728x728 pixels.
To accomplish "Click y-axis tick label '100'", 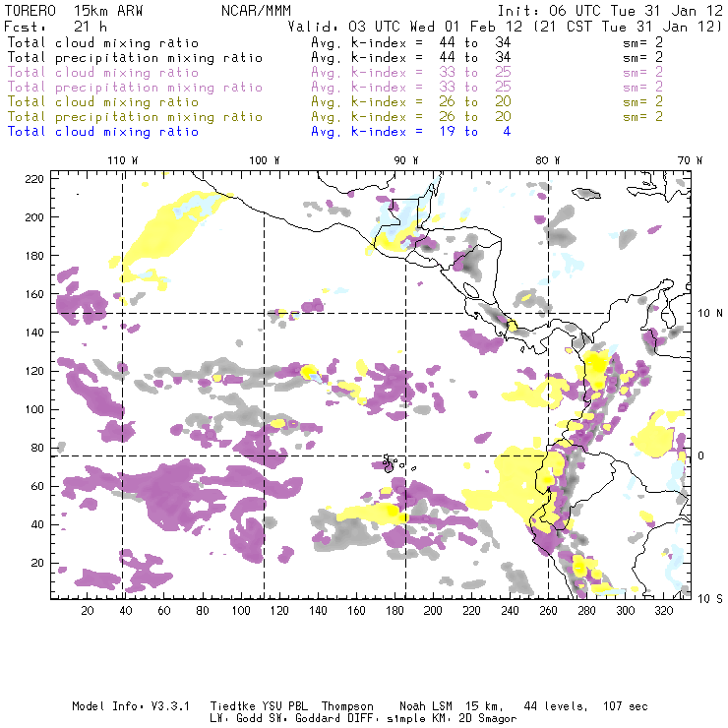I will [34, 409].
